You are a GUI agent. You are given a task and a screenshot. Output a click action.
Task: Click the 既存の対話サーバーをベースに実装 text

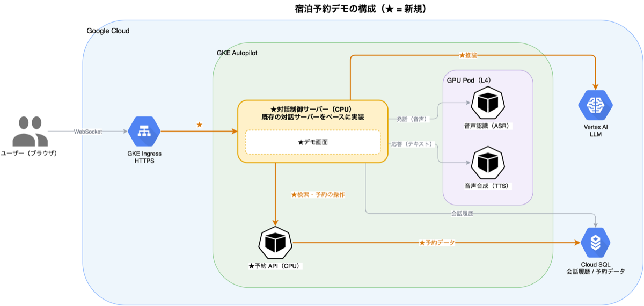click(313, 117)
